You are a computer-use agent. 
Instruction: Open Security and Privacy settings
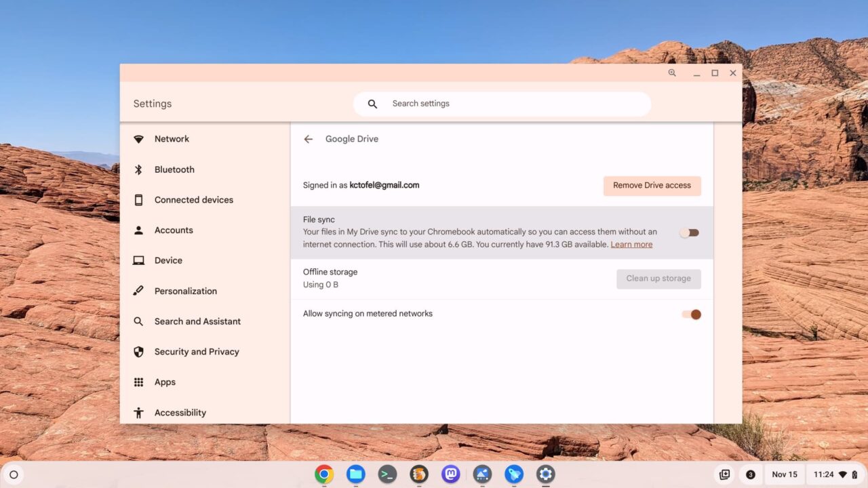205,352
